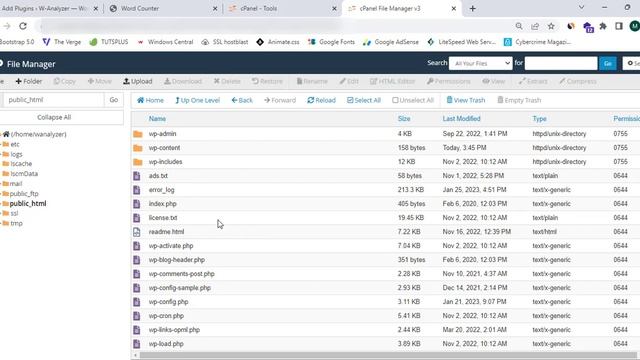The image size is (640, 360).
Task: Select the error_log file icon
Action: pyautogui.click(x=137, y=190)
